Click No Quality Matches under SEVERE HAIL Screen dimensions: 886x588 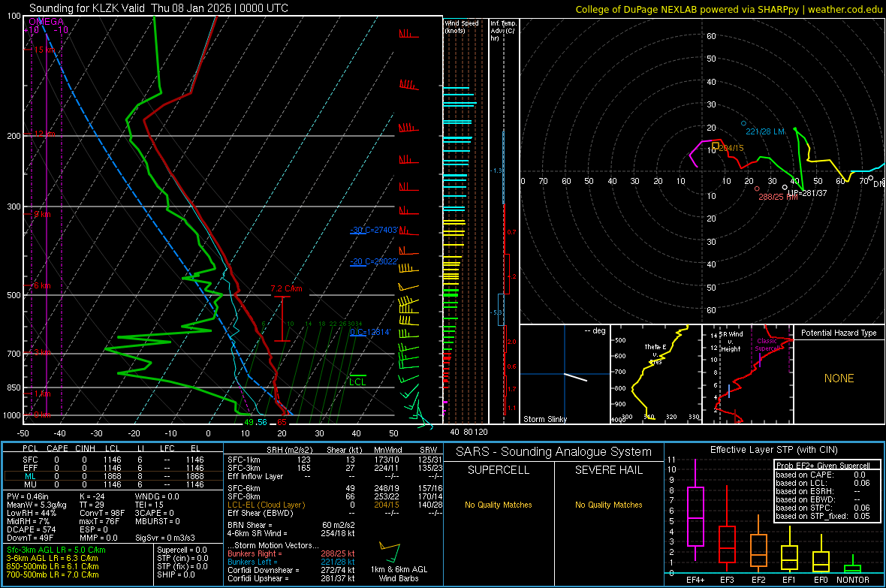[608, 505]
